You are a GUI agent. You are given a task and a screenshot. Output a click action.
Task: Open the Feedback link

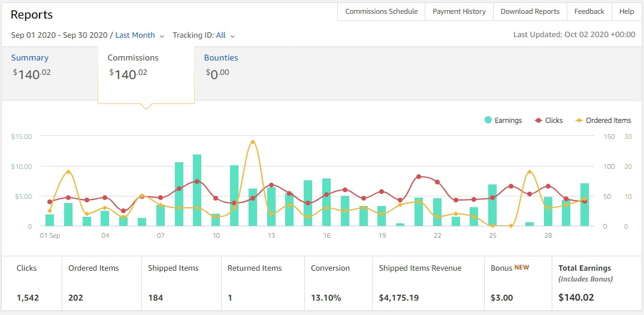[589, 11]
